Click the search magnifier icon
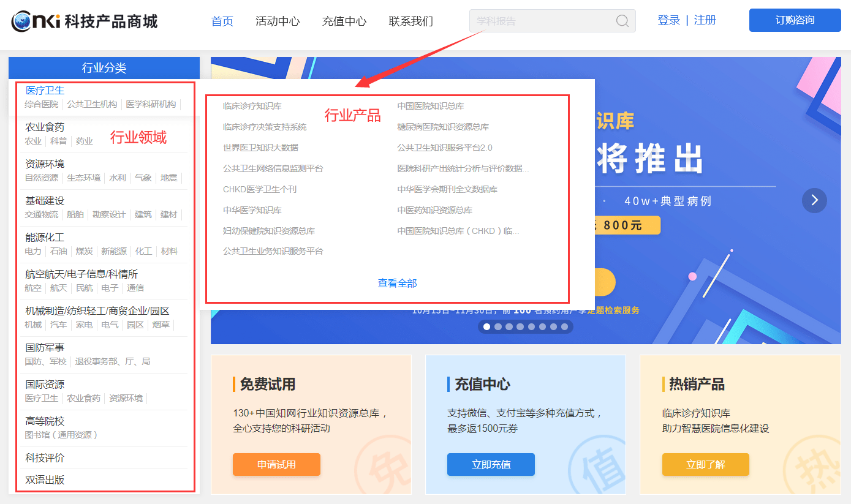The height and width of the screenshot is (504, 851). (622, 21)
